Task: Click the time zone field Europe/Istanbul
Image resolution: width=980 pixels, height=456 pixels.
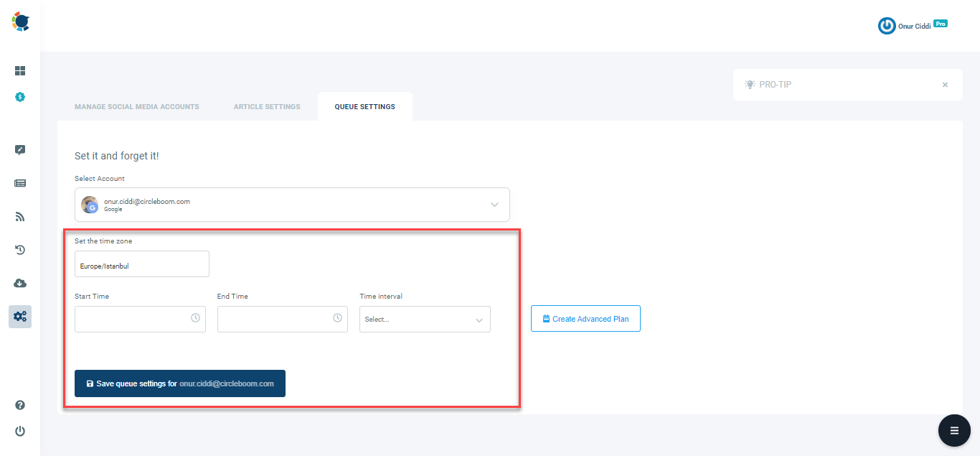Action: (142, 264)
